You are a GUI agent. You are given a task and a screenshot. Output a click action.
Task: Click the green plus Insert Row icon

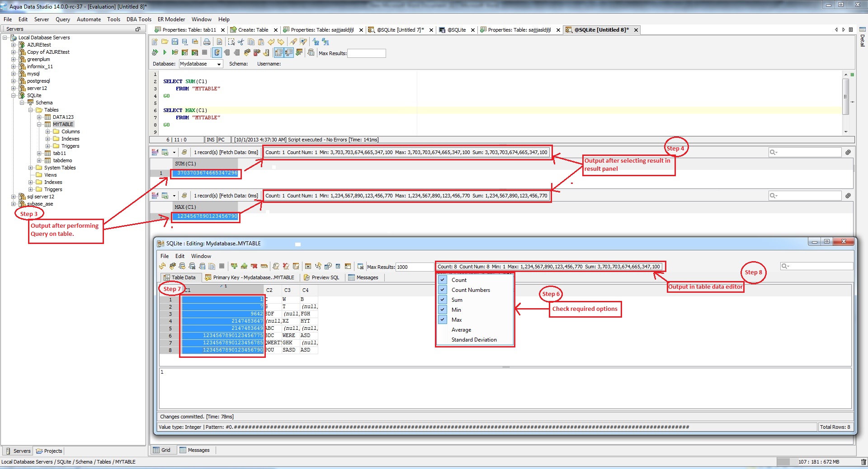[234, 266]
